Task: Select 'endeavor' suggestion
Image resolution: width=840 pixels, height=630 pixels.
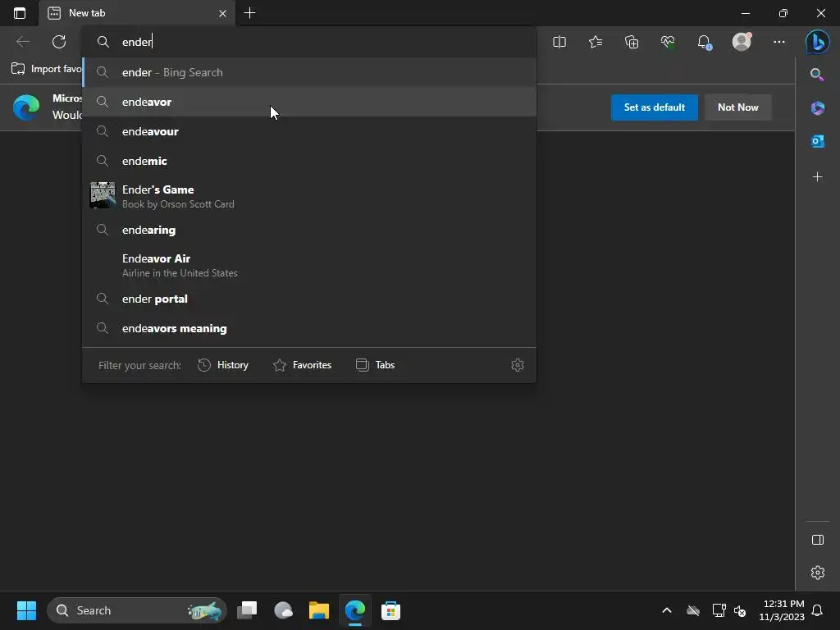Action: 309,102
